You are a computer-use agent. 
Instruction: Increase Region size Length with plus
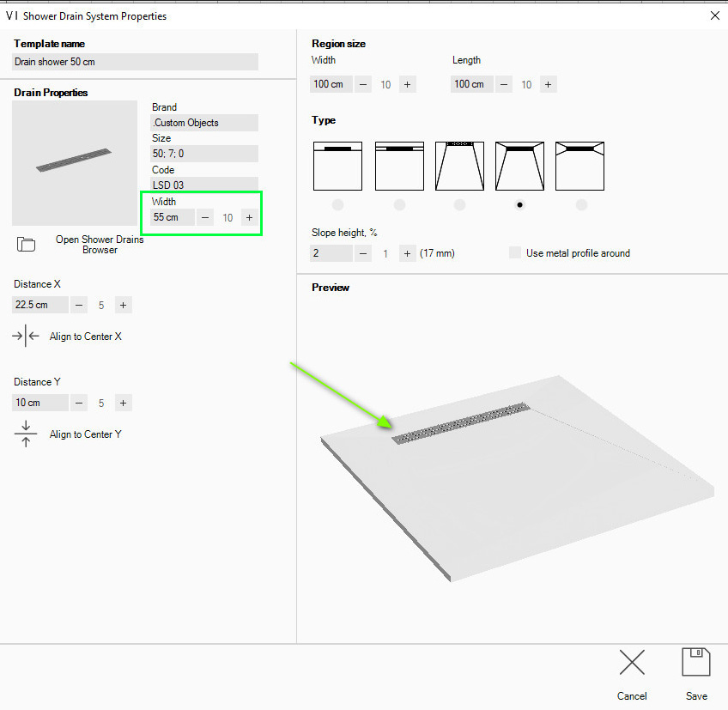click(x=548, y=84)
